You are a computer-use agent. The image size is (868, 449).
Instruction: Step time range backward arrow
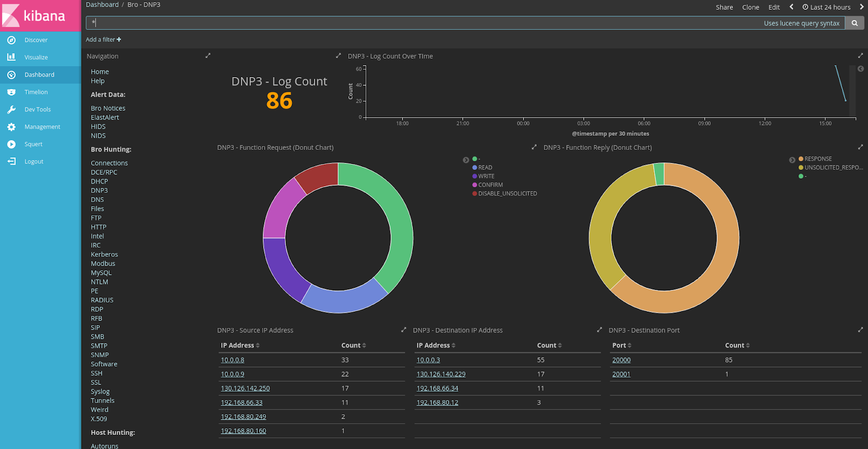point(792,7)
